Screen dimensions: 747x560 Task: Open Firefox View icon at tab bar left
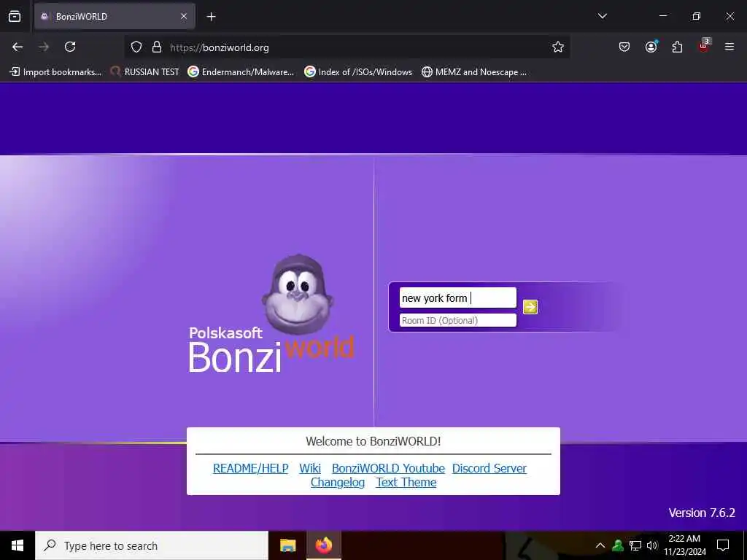pyautogui.click(x=15, y=16)
